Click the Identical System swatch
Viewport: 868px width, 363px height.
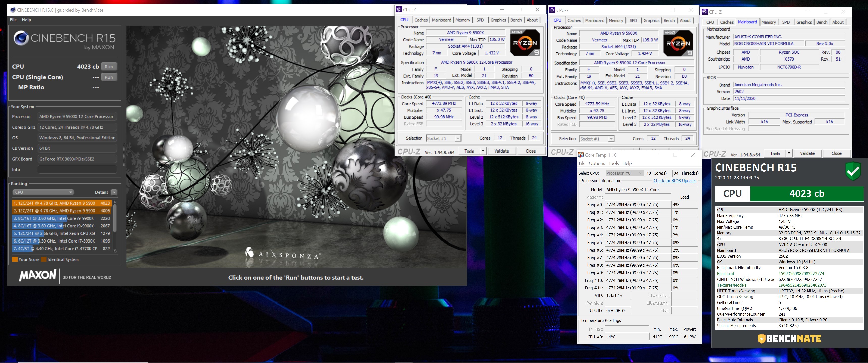[43, 260]
